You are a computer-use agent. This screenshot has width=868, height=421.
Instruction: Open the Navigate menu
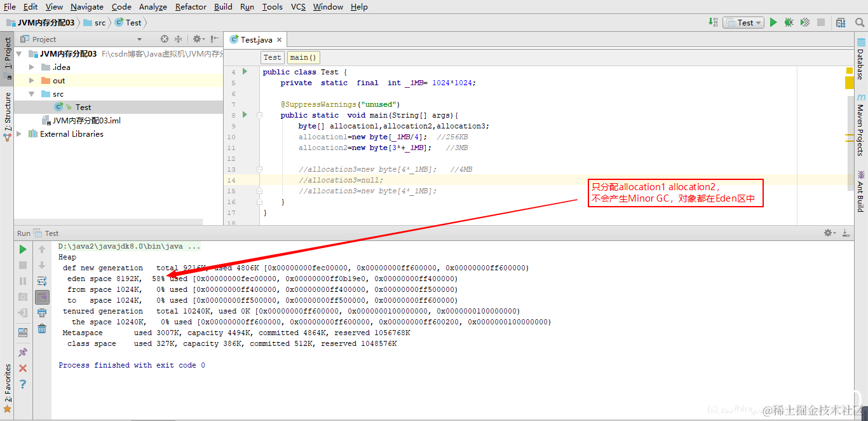click(87, 7)
